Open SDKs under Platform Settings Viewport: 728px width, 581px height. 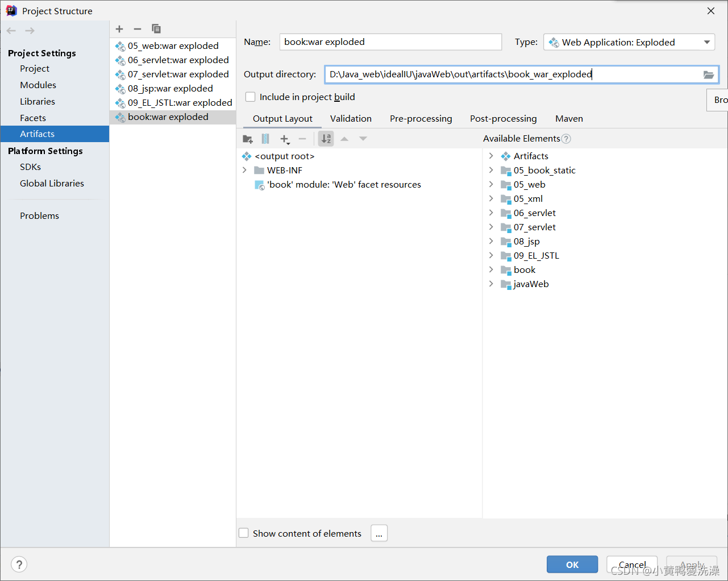tap(31, 167)
